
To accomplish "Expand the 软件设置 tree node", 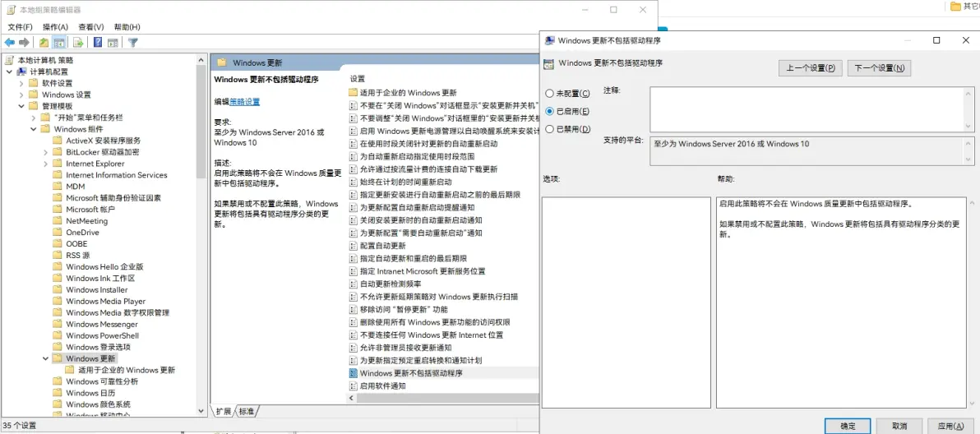I will point(21,83).
